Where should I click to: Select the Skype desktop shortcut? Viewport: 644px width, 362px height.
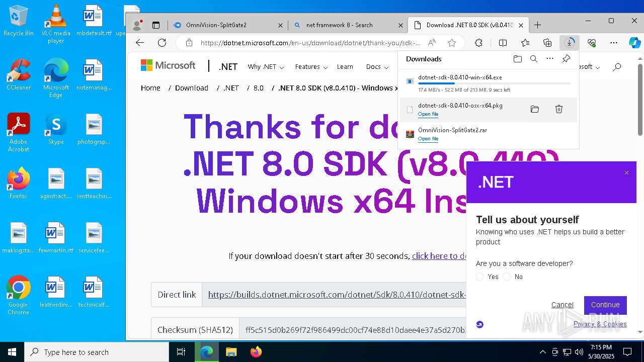click(x=56, y=129)
